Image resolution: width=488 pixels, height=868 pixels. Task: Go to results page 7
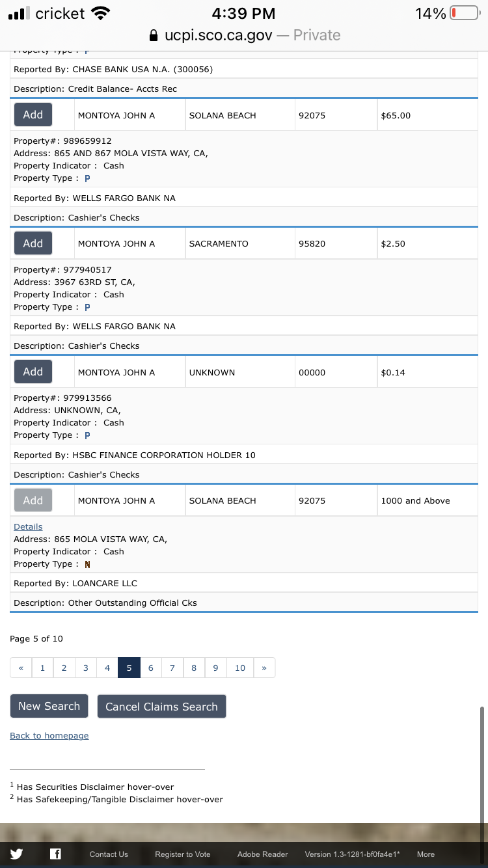(x=172, y=668)
